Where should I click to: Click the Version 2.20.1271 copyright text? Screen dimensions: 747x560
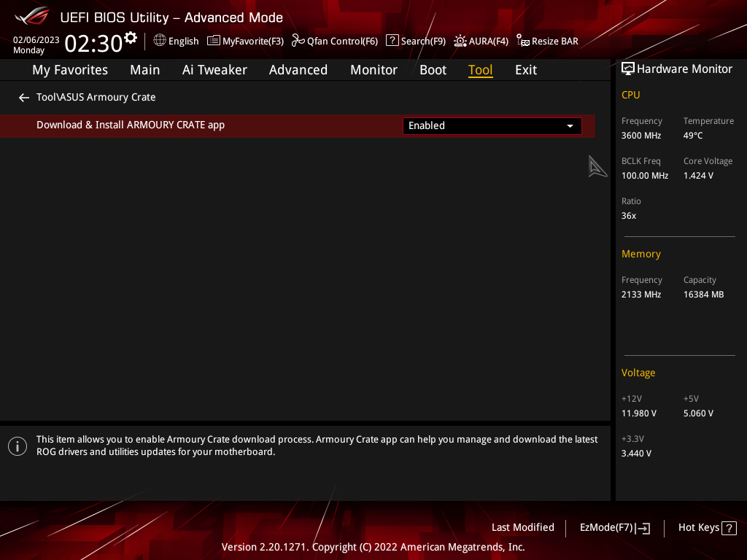pyautogui.click(x=373, y=547)
